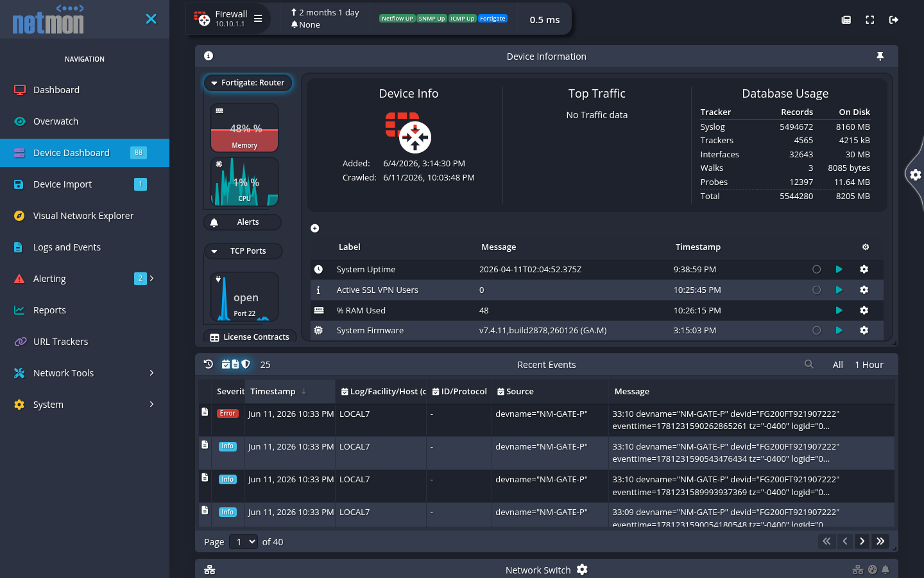Run the System Uptime tracker play icon
This screenshot has height=578, width=924.
839,269
